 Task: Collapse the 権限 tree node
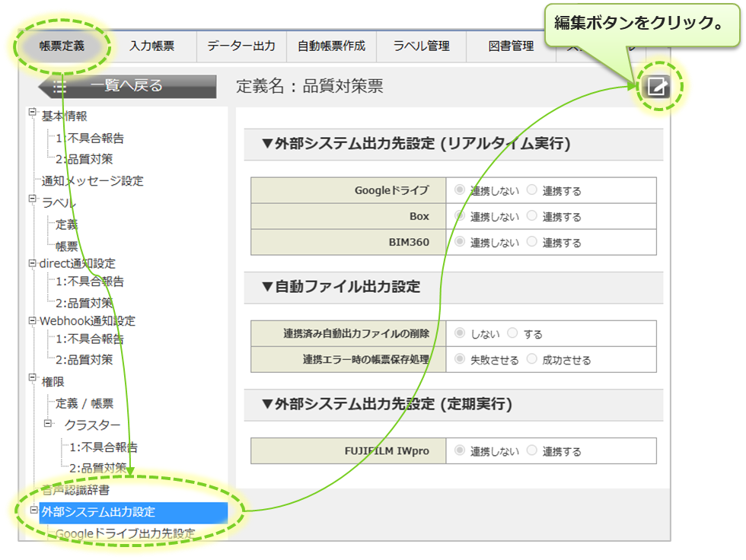pyautogui.click(x=33, y=377)
